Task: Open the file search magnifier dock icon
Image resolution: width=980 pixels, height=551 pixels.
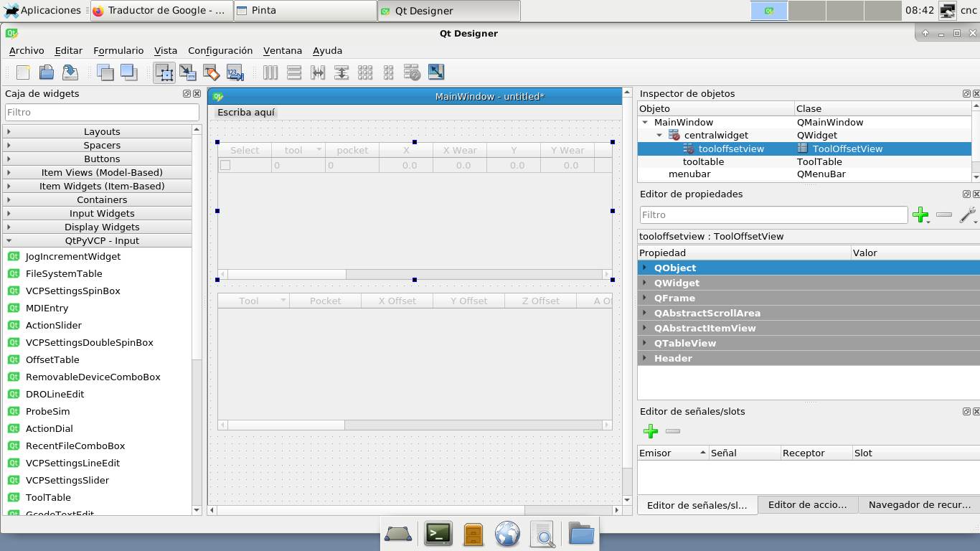Action: point(543,534)
